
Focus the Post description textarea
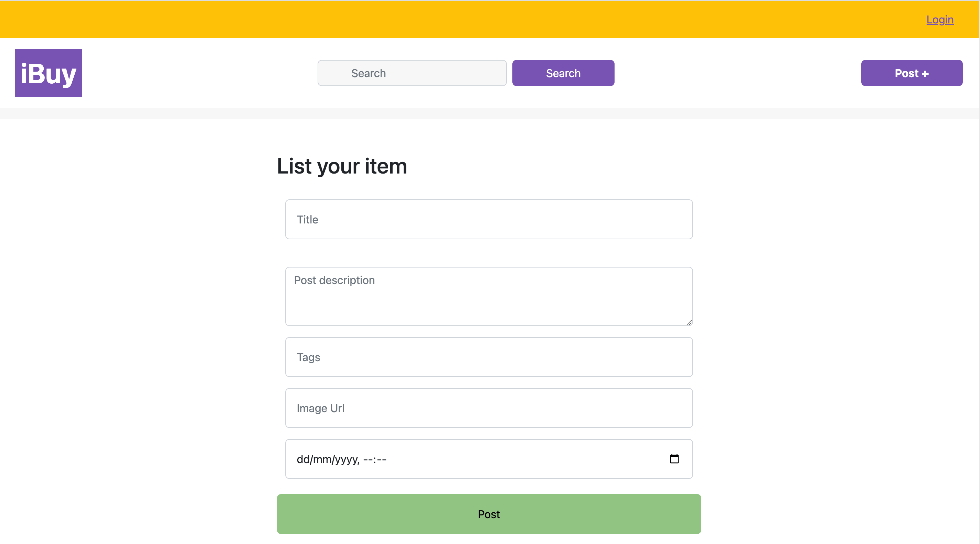(x=489, y=296)
